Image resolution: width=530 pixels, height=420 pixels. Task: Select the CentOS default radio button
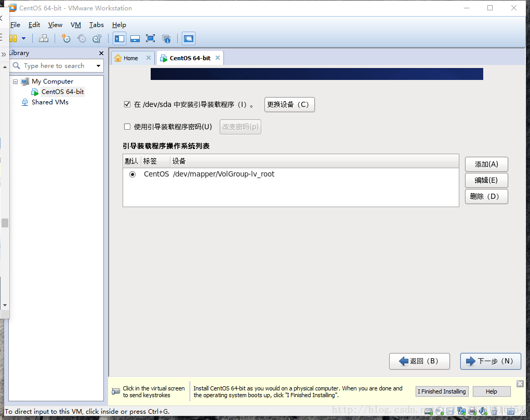pos(132,174)
